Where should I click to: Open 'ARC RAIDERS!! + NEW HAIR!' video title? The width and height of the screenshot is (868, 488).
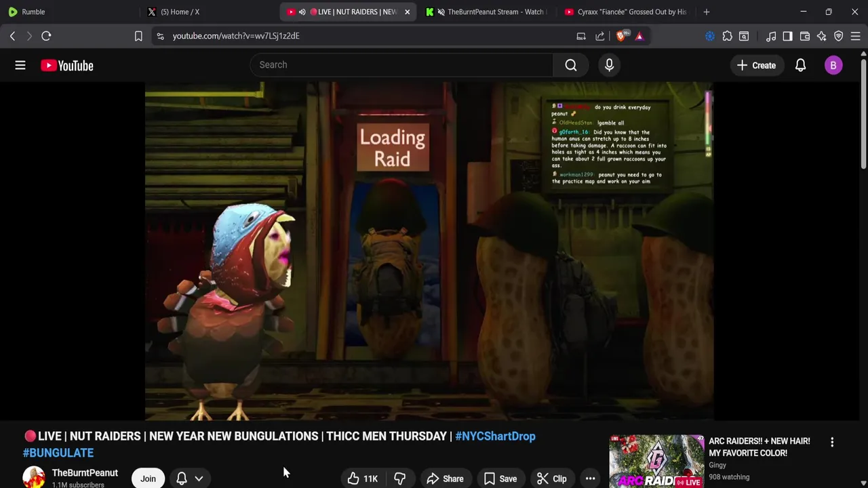[759, 447]
